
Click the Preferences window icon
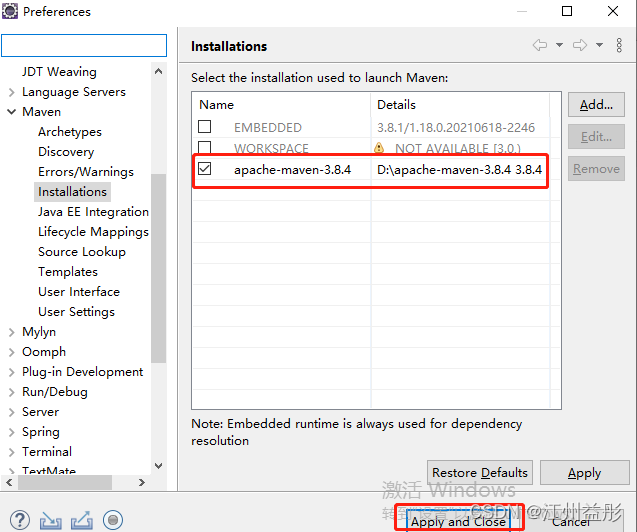10,11
